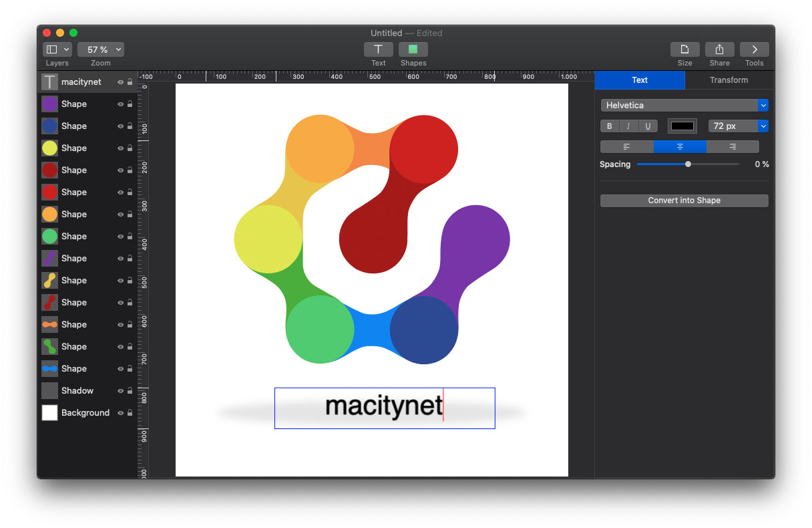Image resolution: width=812 pixels, height=528 pixels.
Task: Lock the purple connector Shape layer
Action: click(x=130, y=259)
